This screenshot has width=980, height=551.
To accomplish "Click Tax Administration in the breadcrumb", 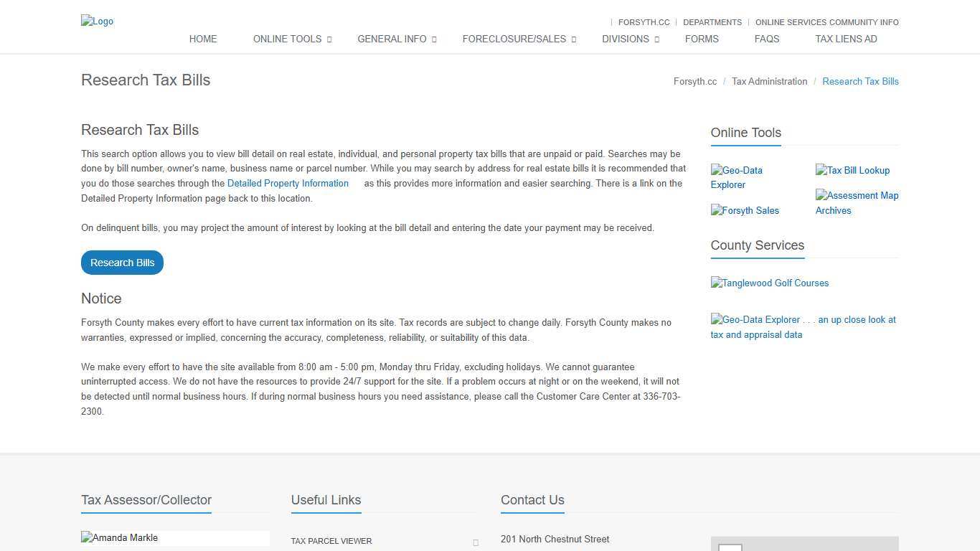I will 769,82.
